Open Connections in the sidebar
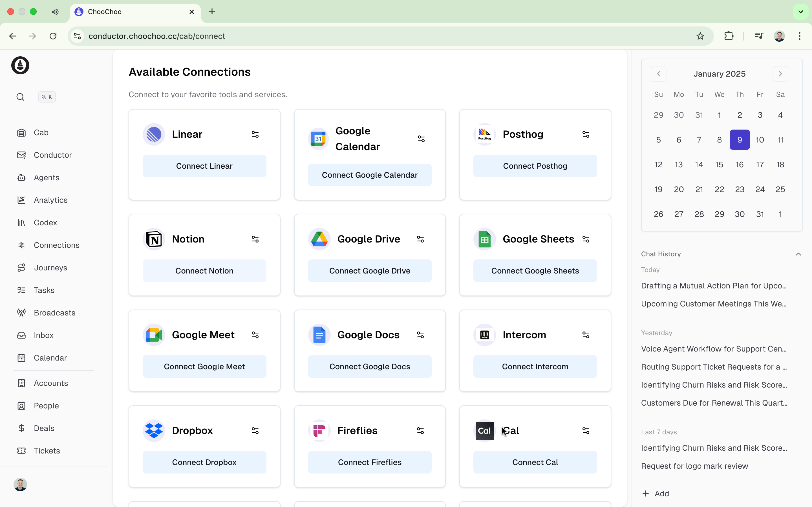 56,245
